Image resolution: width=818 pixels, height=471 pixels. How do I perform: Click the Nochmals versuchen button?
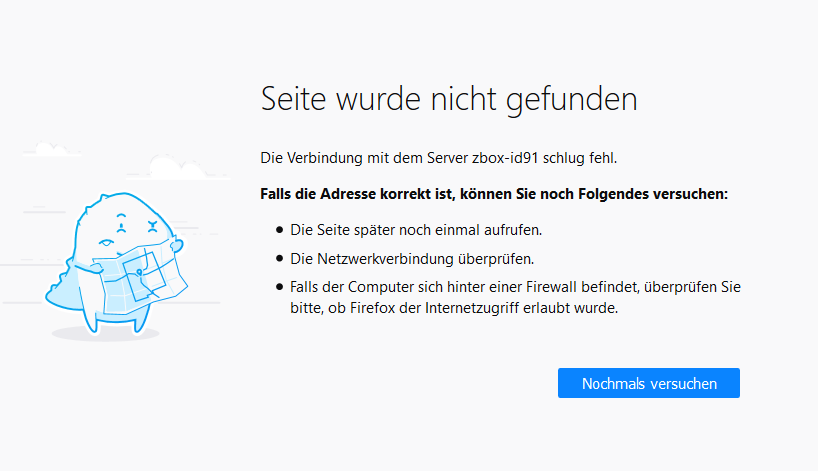648,383
